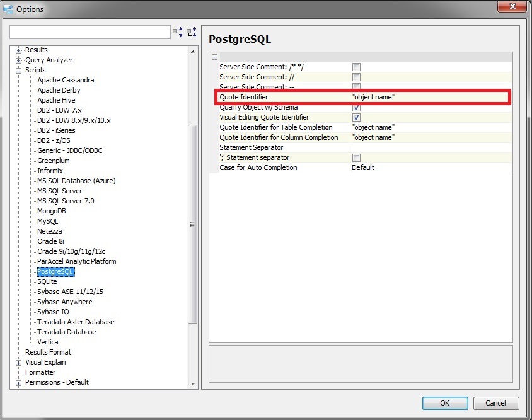
Task: Select Oracle 8i tree item
Action: coord(50,241)
